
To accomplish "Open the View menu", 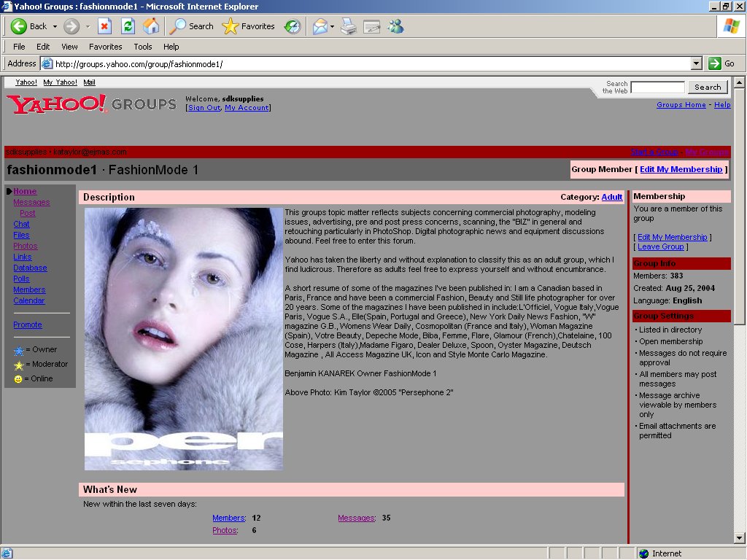I will 69,47.
